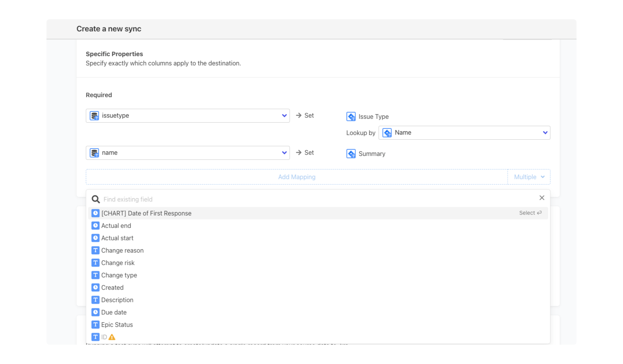Click the clock icon beside Due date
623x364 pixels.
click(x=95, y=312)
